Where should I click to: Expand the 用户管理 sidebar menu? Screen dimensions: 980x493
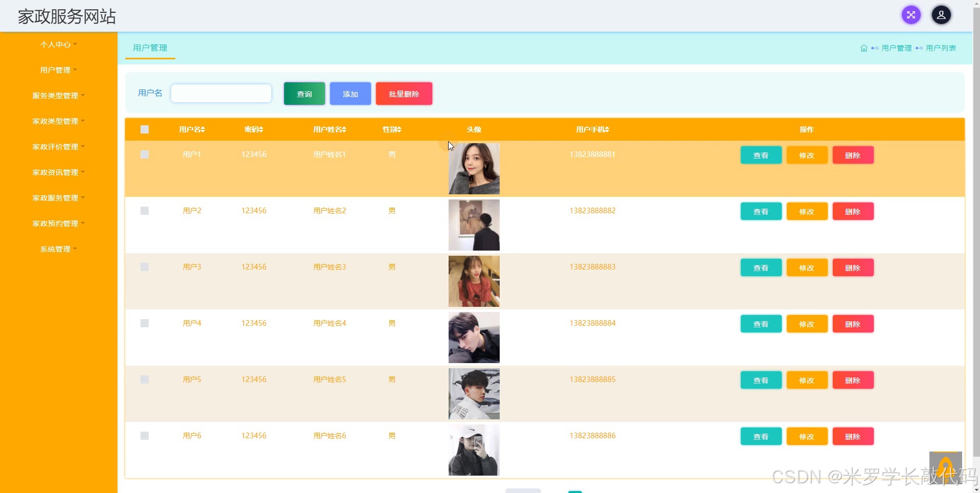point(59,70)
